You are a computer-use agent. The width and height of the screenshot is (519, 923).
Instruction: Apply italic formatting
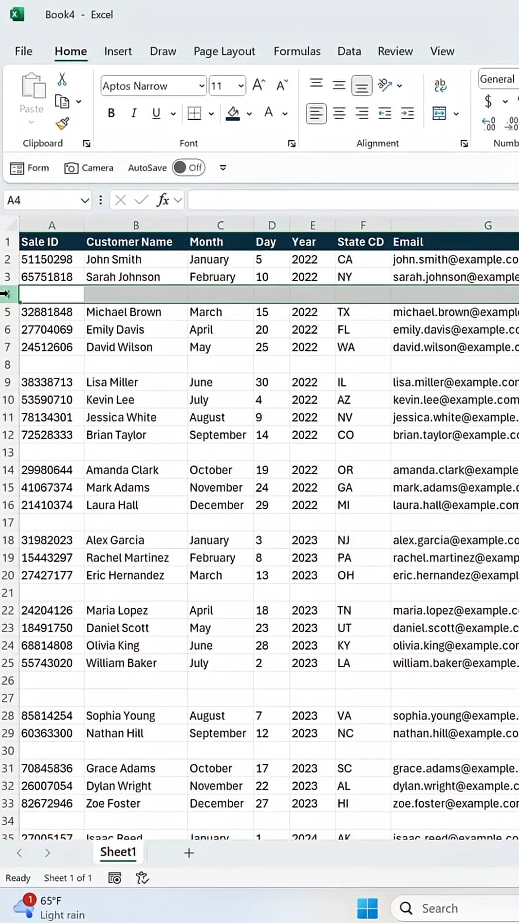pos(134,113)
